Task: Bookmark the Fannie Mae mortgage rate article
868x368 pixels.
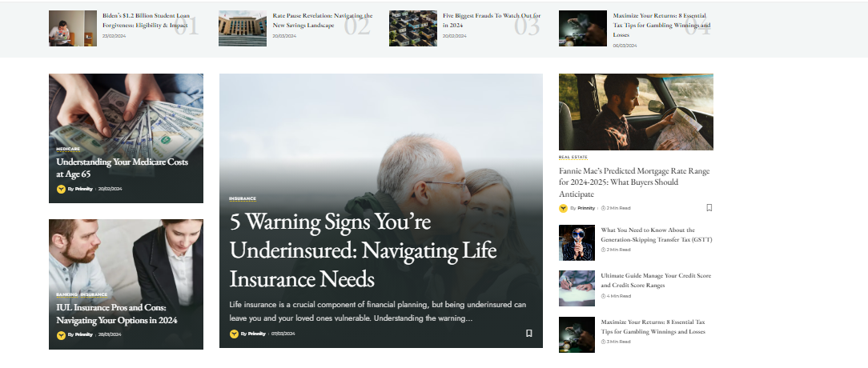Action: coord(709,208)
